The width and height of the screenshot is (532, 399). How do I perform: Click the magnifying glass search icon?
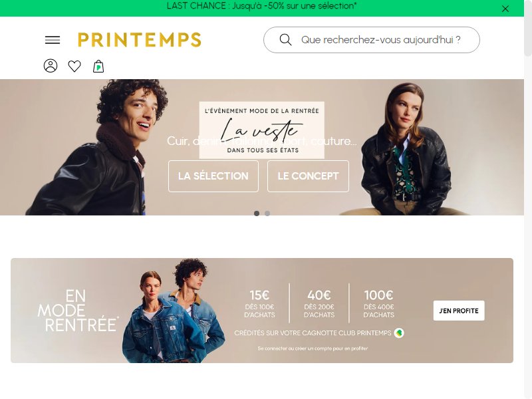(285, 40)
